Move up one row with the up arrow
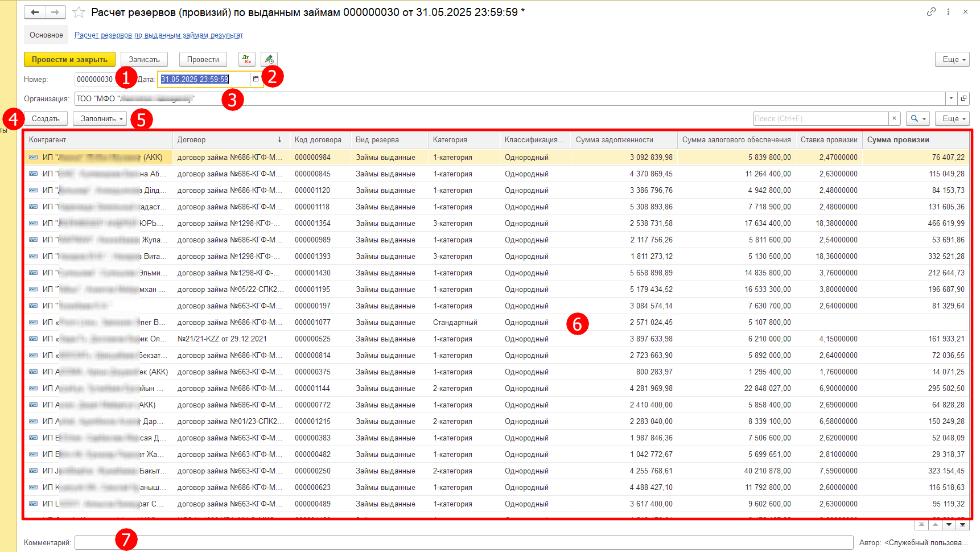980x552 pixels. (935, 525)
